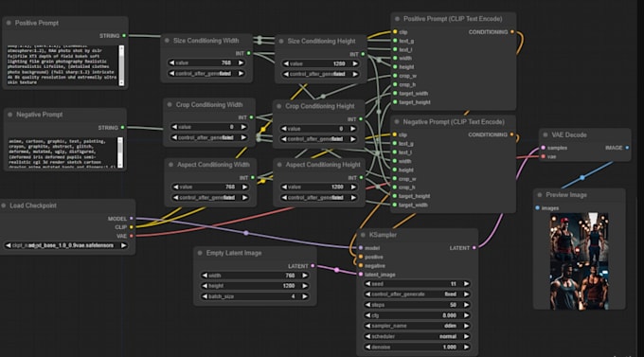Open control_after_generate combo in Size Conditioning Height

(321, 74)
